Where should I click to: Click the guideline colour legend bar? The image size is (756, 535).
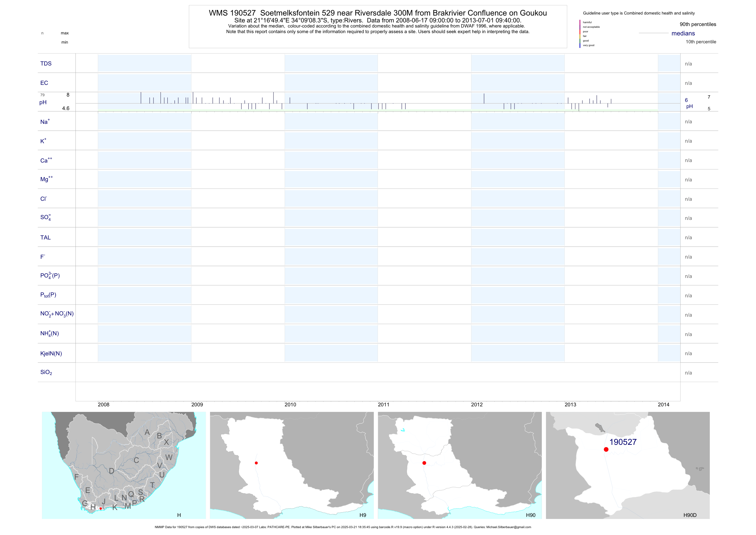pos(580,34)
